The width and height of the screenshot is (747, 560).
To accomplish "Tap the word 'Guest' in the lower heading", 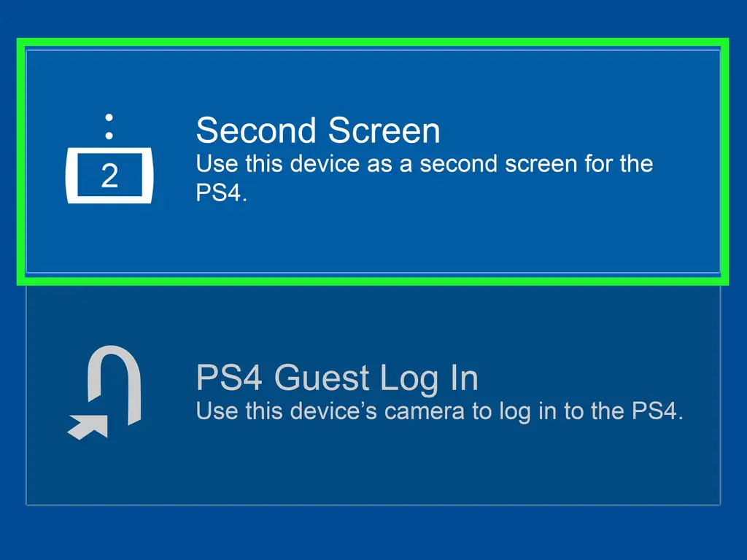I will (322, 378).
